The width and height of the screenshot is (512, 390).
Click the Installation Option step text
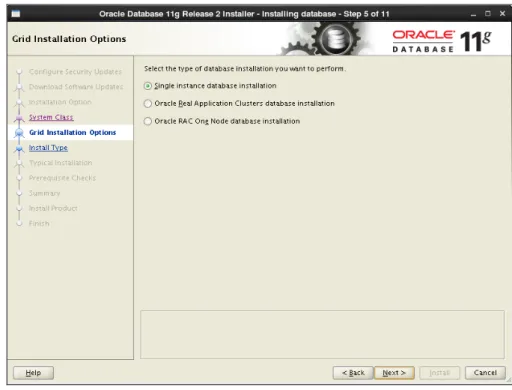60,102
